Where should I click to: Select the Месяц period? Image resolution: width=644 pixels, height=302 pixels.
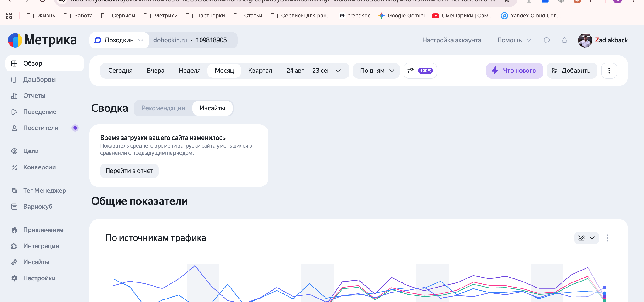(x=224, y=71)
